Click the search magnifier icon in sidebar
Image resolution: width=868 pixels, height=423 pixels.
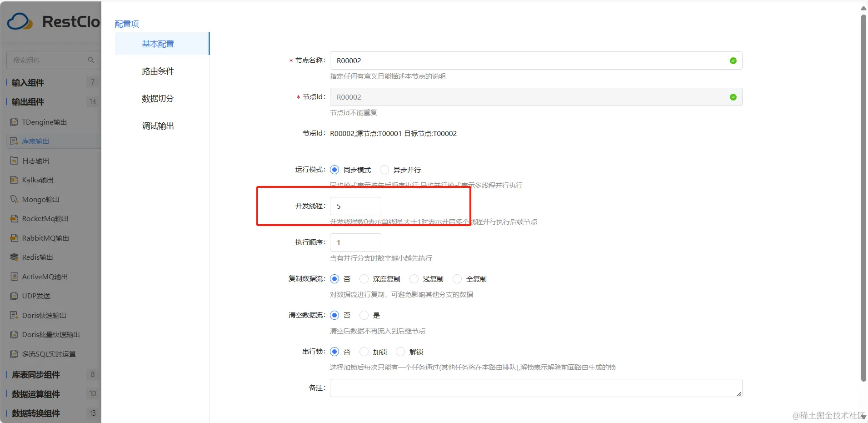(x=91, y=60)
